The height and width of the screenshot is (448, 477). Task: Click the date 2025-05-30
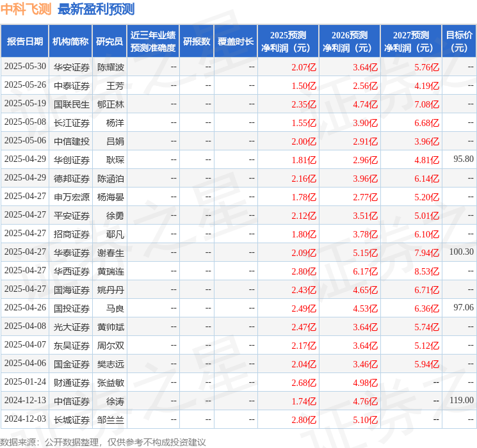[x=25, y=67]
